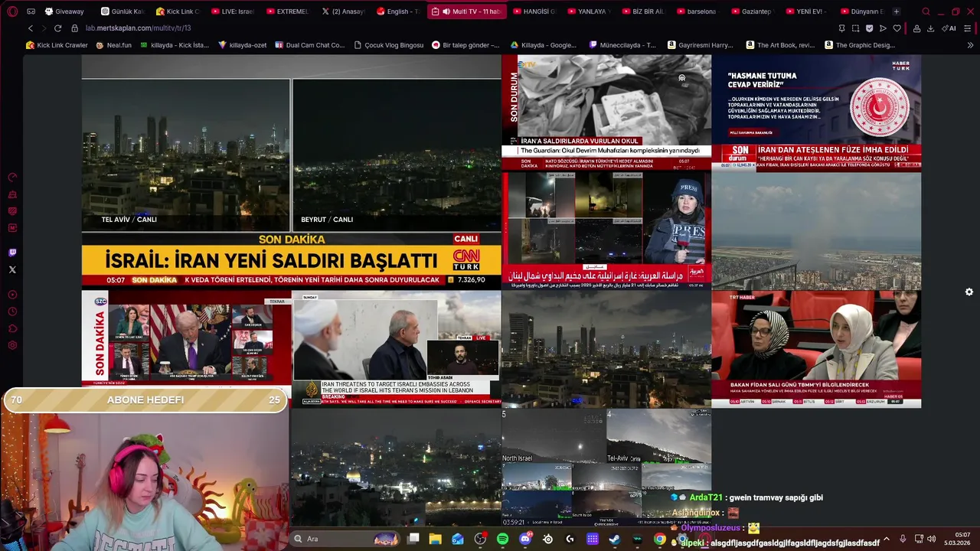The width and height of the screenshot is (980, 551).
Task: Open Bir talep gönder bookmark
Action: (465, 45)
